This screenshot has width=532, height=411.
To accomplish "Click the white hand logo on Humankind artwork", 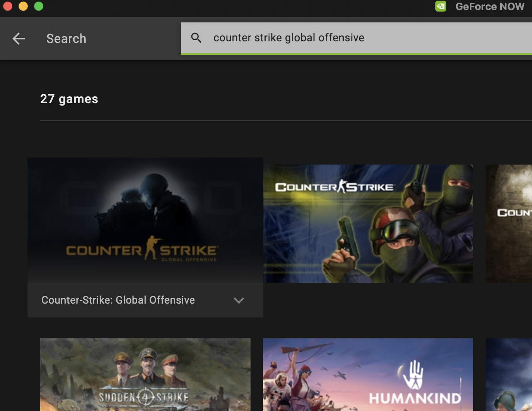I will coord(413,374).
